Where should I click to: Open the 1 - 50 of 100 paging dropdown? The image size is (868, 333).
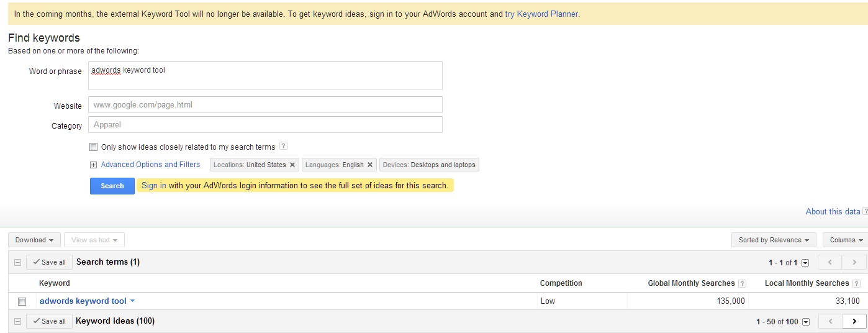tap(805, 322)
